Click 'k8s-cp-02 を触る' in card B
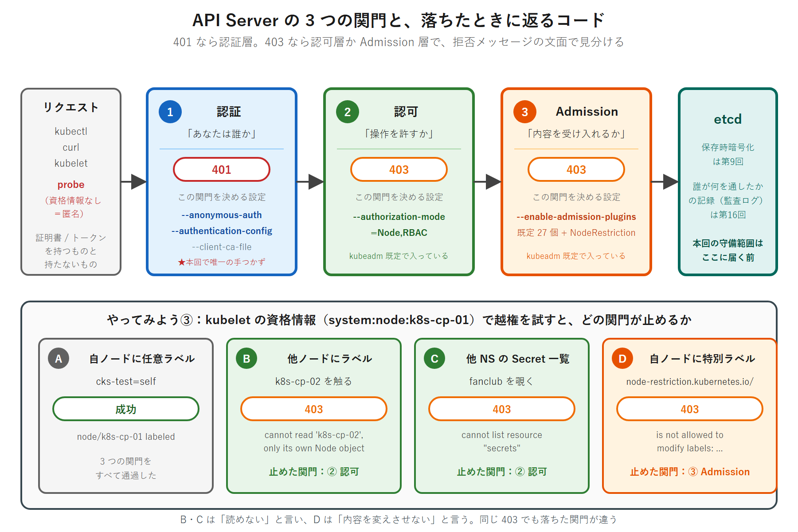Image resolution: width=798 pixels, height=532 pixels. point(314,381)
